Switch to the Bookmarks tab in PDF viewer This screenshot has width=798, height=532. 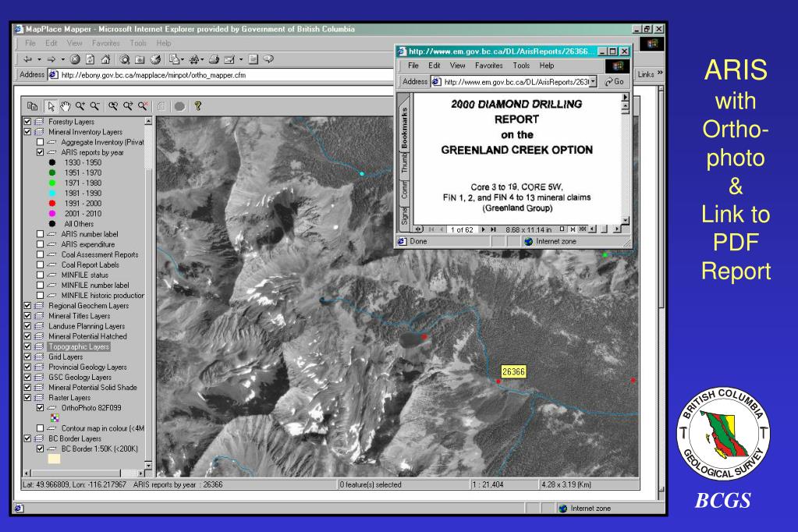404,128
